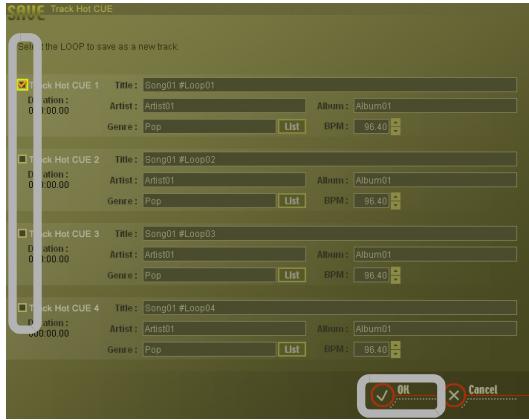Edit the Artist field for Hot CUE 3
The image size is (529, 420).
click(x=224, y=254)
